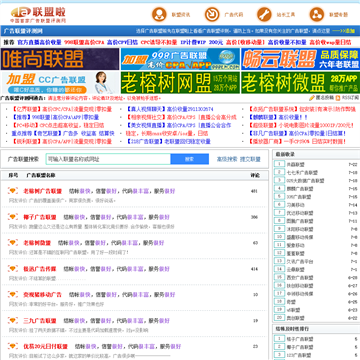This screenshot has height=360, width=360.
Task: Open the 998联盟高价CPA promo link
Action: (84, 42)
